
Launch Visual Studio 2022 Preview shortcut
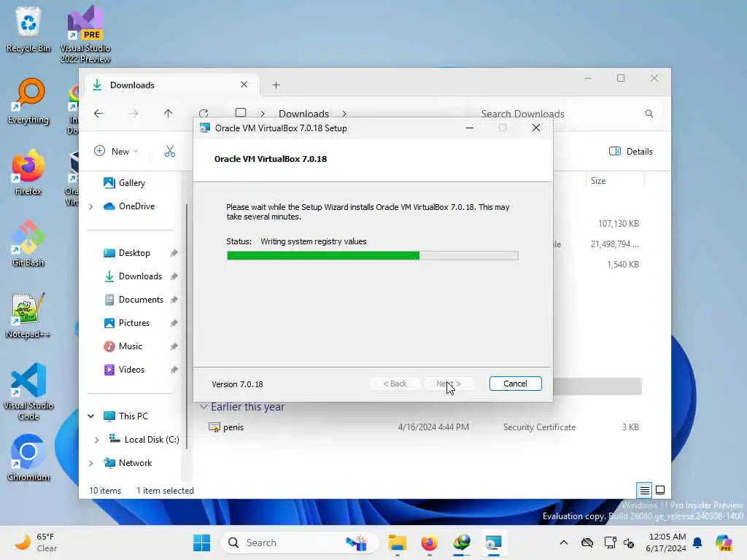(85, 34)
